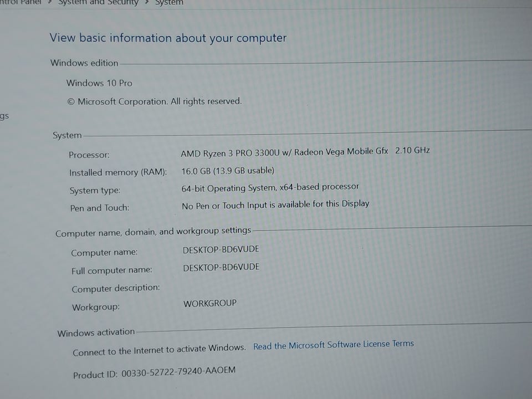Select '64-bit Operating System, x64-based processor'
This screenshot has height=399, width=532.
pos(270,188)
